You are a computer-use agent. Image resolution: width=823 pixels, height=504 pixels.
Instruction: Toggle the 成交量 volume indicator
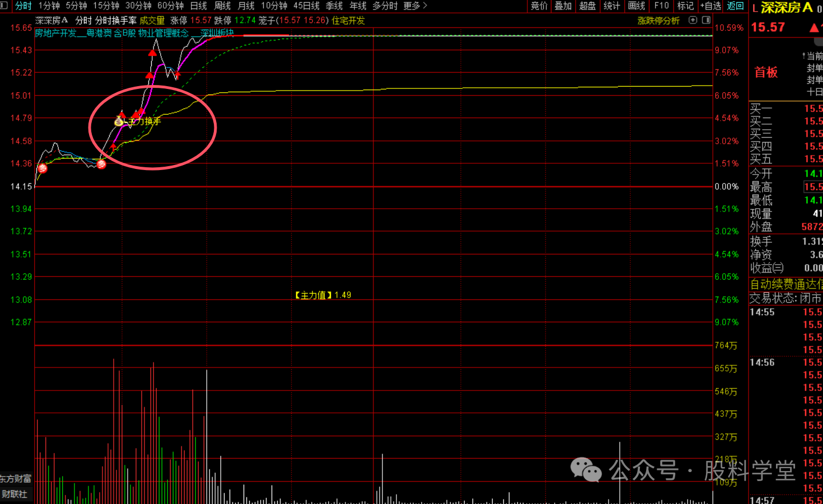(x=152, y=20)
